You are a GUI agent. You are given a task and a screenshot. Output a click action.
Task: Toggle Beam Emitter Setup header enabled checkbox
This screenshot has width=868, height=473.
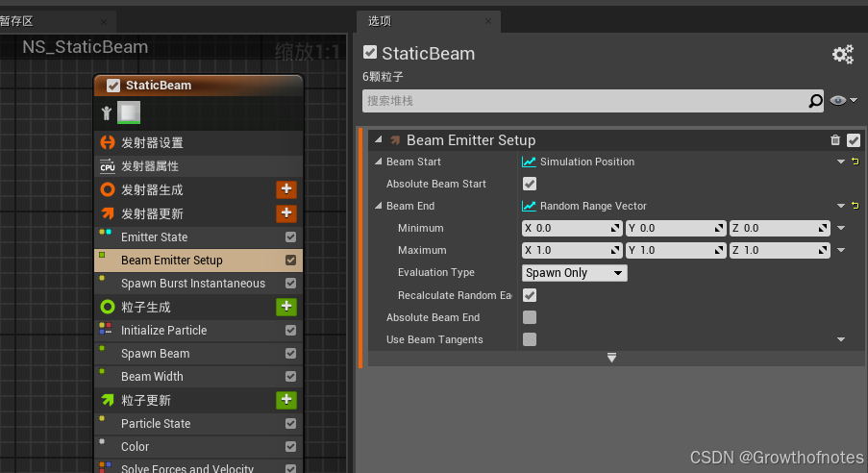pyautogui.click(x=854, y=140)
